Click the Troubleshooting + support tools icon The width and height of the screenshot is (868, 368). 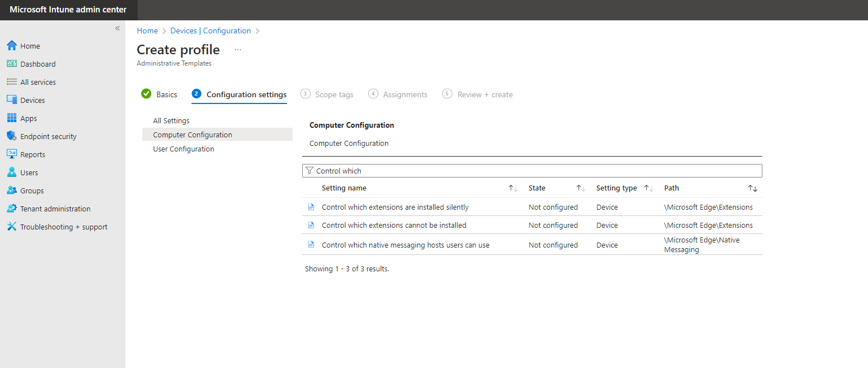pyautogui.click(x=11, y=227)
